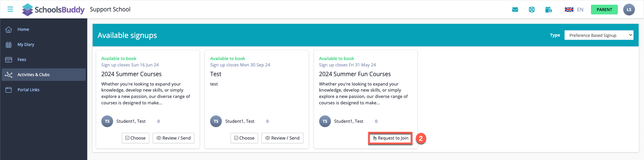Screen dimensions: 644x160
Task: Open the 2024 Summer Fun Courses title
Action: pyautogui.click(x=355, y=74)
